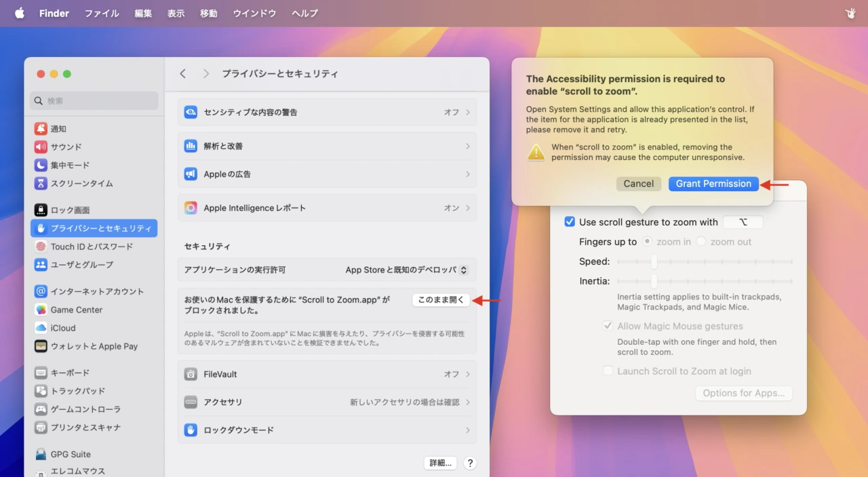Open サウンド speaker icon in sidebar
The image size is (868, 477).
tap(41, 147)
